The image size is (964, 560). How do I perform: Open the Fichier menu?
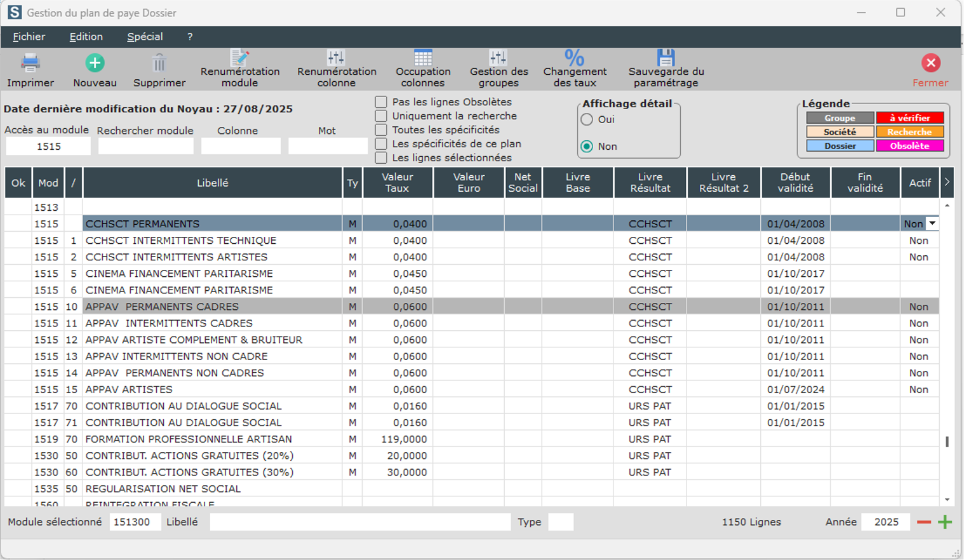coord(29,37)
